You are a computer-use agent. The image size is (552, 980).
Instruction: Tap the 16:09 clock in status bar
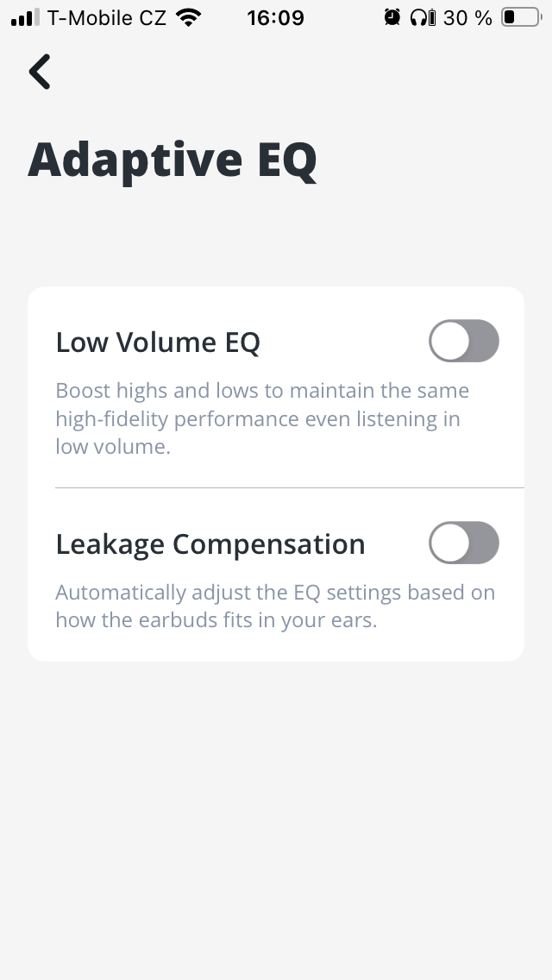coord(275,17)
